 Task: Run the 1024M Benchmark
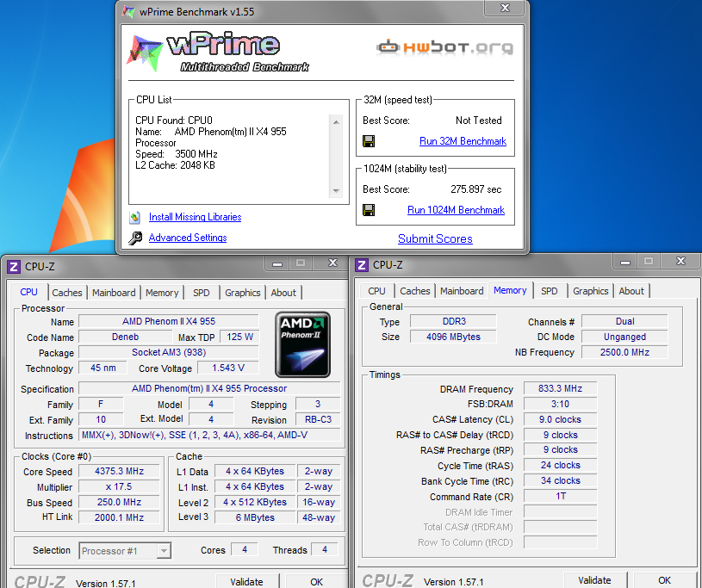(x=456, y=210)
